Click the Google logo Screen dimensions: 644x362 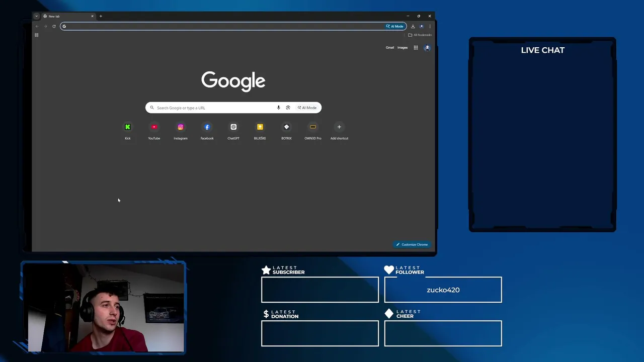pyautogui.click(x=233, y=81)
